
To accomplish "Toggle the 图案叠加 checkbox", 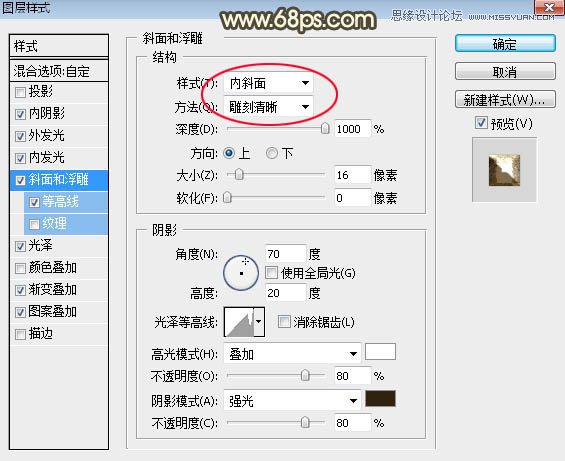I will (x=20, y=312).
